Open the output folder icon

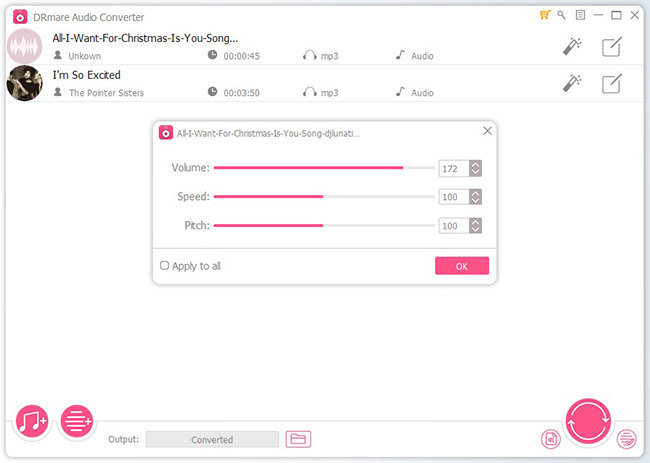tap(298, 439)
